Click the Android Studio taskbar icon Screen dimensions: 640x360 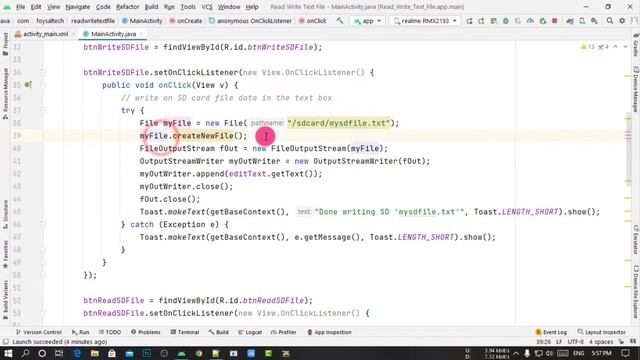pyautogui.click(x=182, y=353)
